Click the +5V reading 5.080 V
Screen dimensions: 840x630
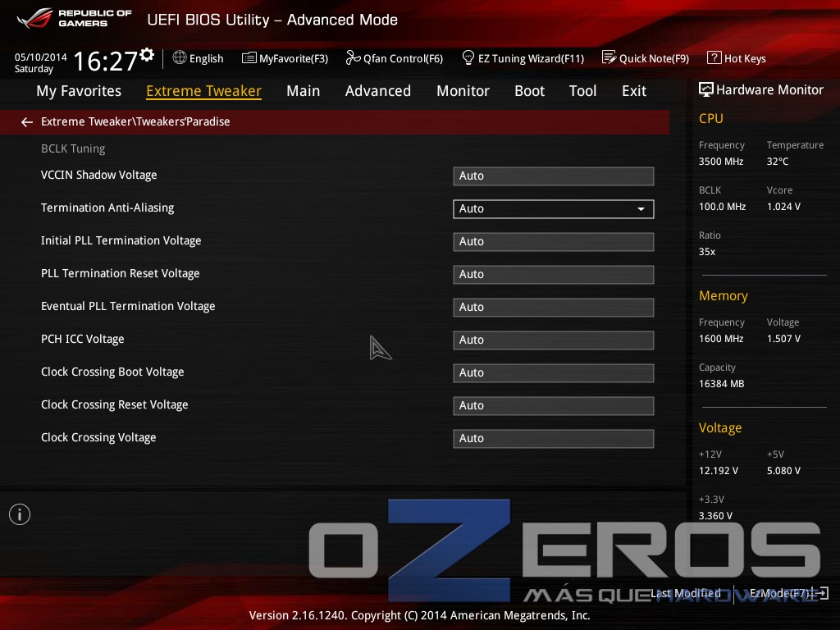click(x=783, y=470)
